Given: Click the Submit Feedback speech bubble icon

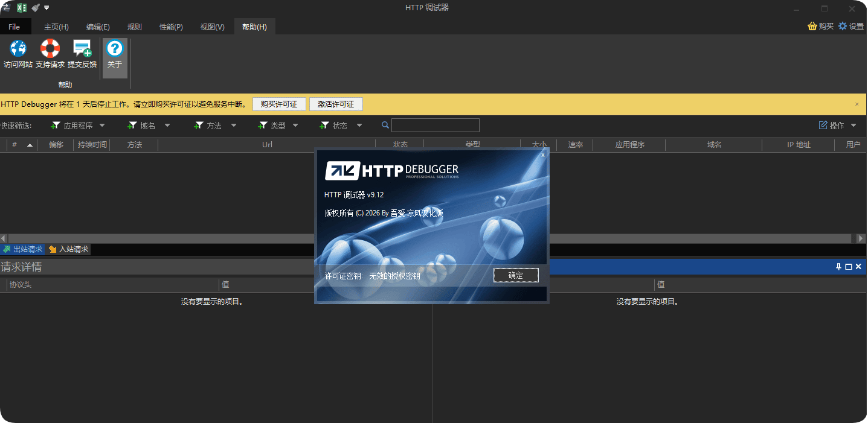Looking at the screenshot, I should (x=82, y=49).
